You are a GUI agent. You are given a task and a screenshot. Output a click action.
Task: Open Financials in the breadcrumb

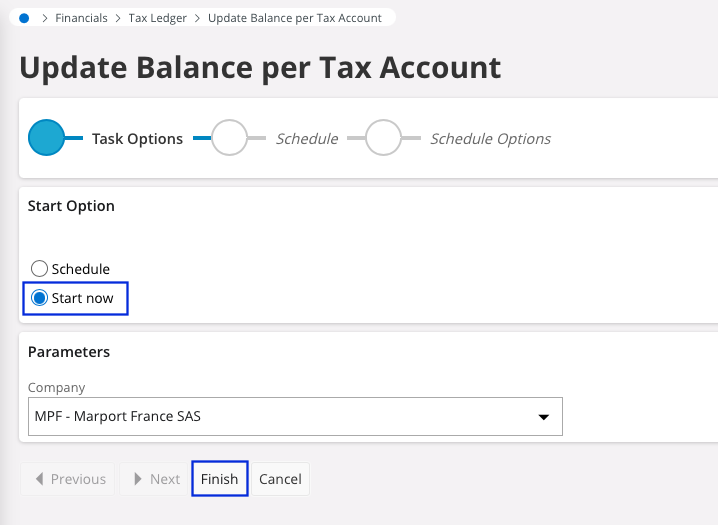point(81,18)
